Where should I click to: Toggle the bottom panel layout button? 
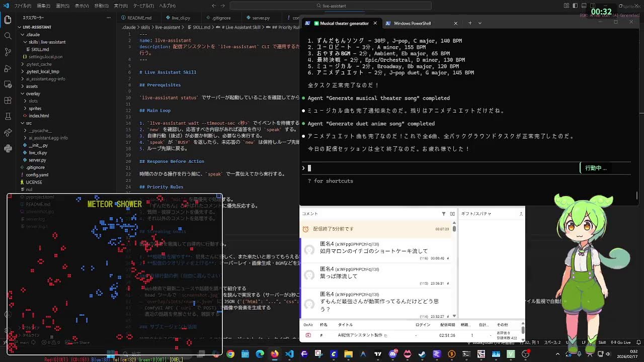tap(583, 6)
